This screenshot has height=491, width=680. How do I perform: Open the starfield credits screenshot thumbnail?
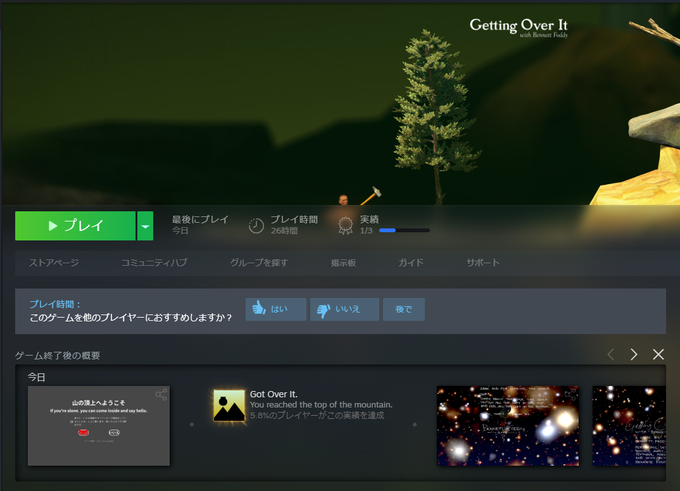point(508,426)
